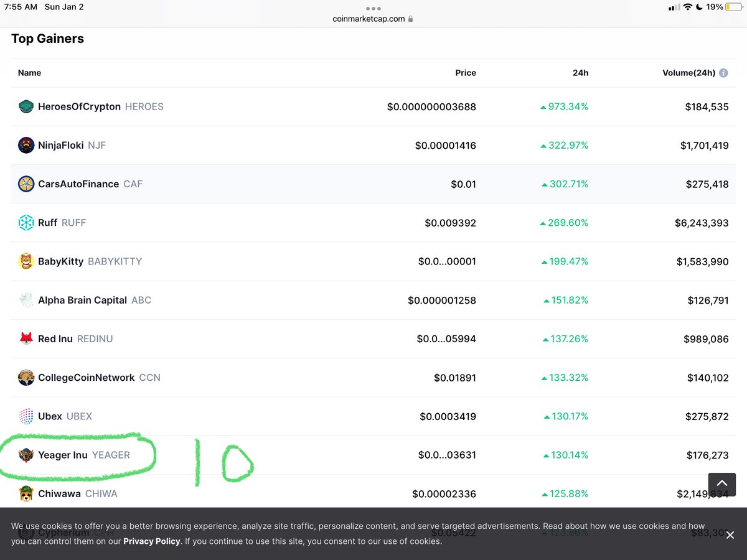Open the Privacy Policy link

[x=152, y=541]
